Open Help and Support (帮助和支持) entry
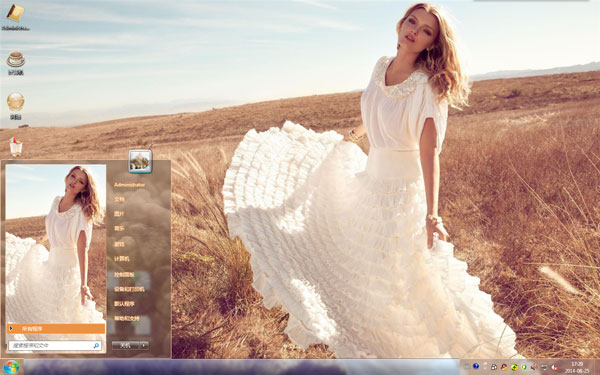 [127, 318]
